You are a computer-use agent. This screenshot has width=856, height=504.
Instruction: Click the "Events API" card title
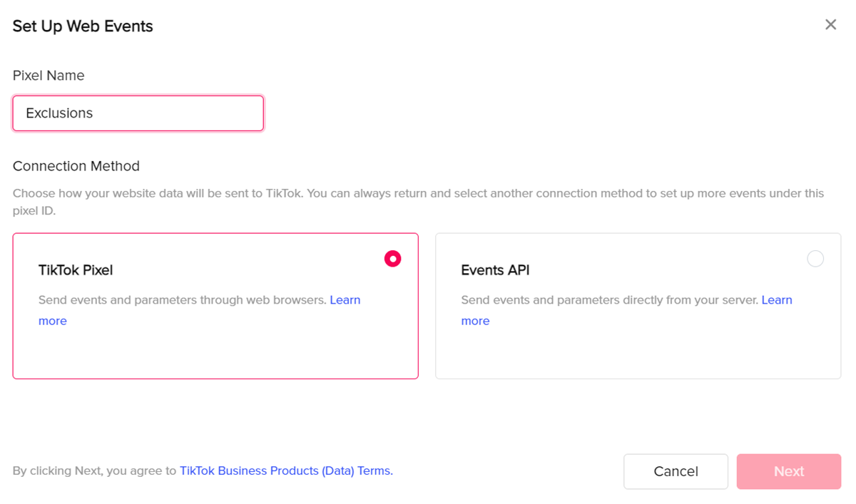(495, 270)
